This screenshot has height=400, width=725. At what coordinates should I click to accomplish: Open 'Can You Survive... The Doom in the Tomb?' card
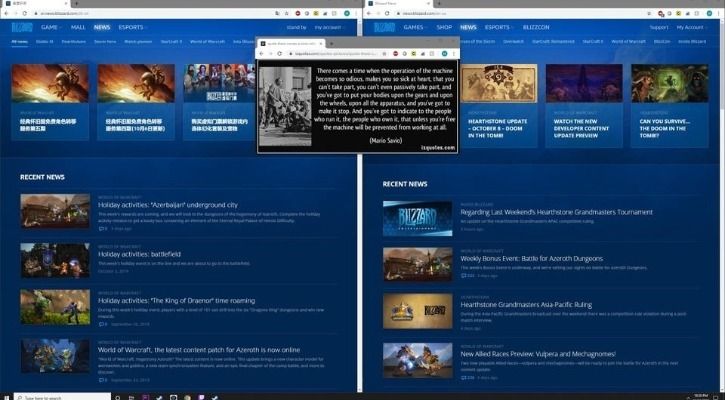click(x=670, y=105)
